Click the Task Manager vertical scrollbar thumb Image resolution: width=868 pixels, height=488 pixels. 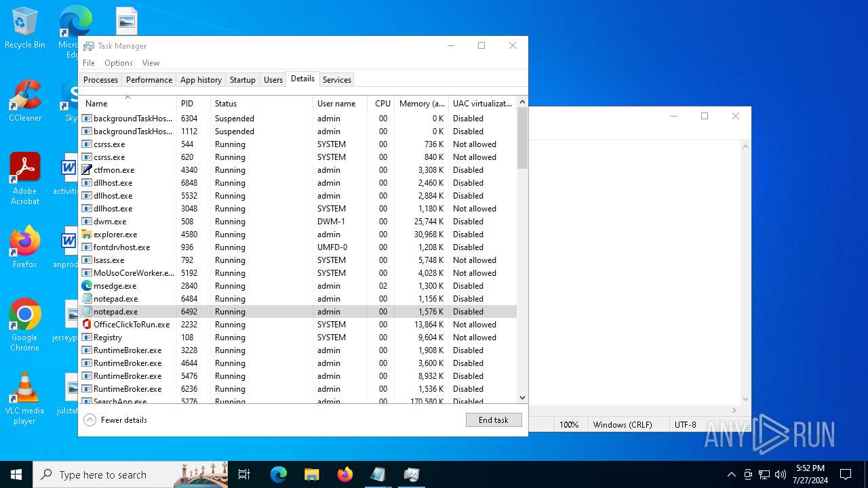[x=522, y=138]
